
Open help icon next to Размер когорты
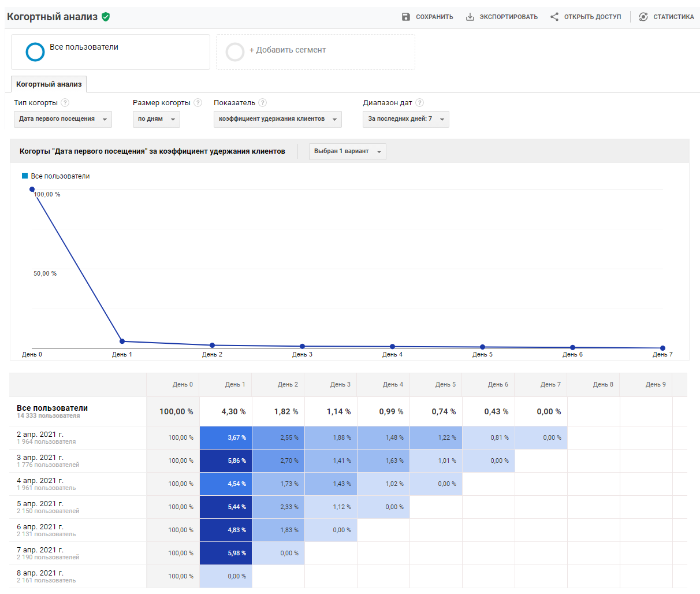coord(198,102)
